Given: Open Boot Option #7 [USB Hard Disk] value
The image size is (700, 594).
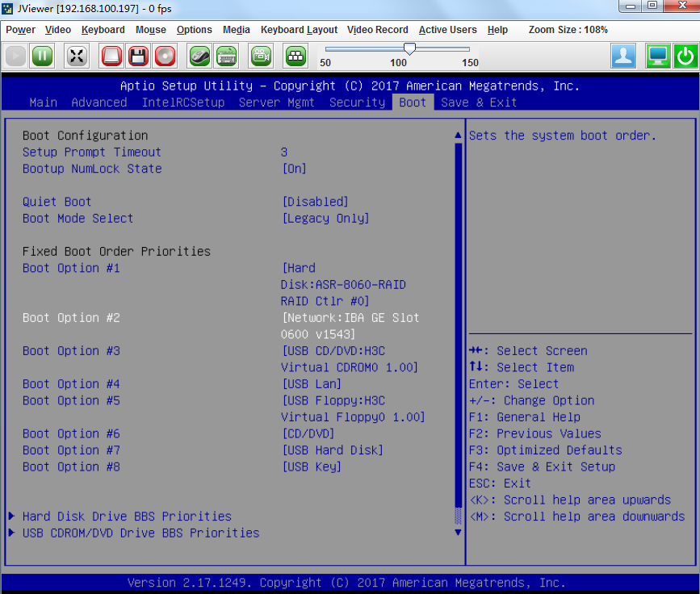Looking at the screenshot, I should (333, 450).
